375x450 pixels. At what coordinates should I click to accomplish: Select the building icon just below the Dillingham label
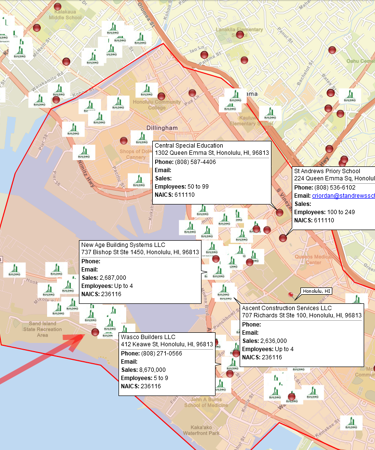[x=142, y=138]
